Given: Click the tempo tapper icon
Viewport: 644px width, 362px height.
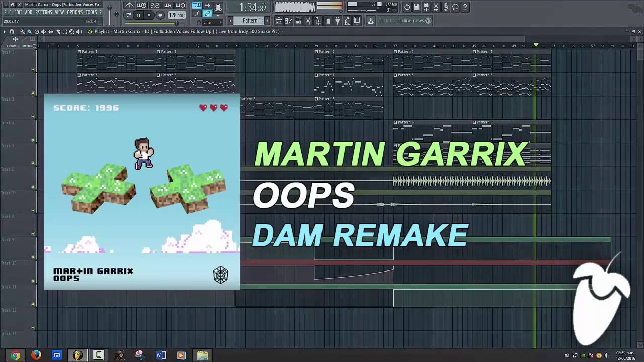Looking at the screenshot, I should [x=347, y=21].
